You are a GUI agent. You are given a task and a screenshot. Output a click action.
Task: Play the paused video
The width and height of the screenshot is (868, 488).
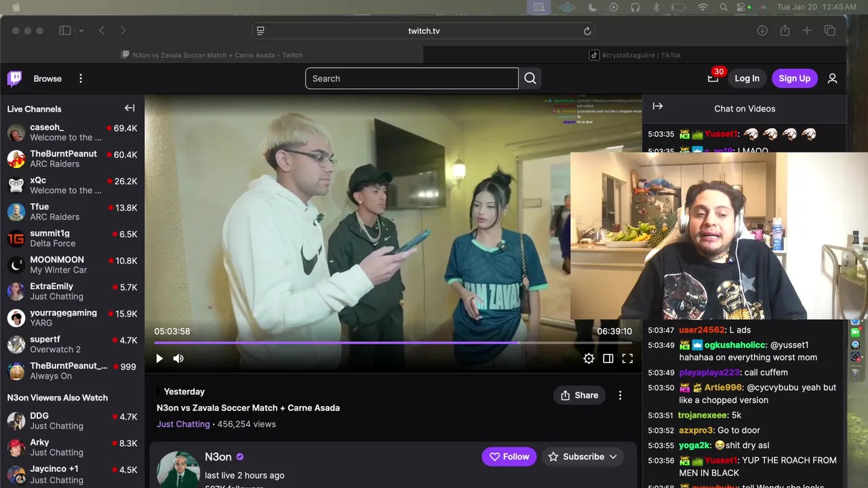click(159, 359)
